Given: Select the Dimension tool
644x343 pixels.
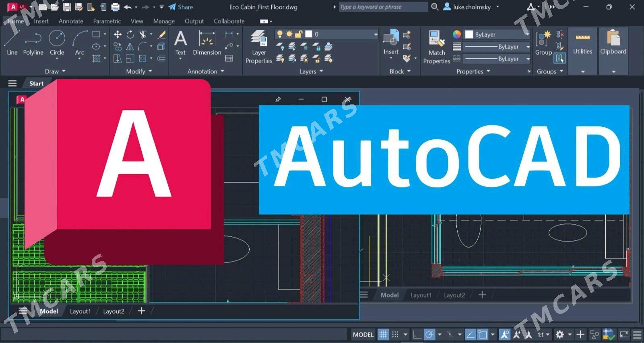Looking at the screenshot, I should pos(207,43).
